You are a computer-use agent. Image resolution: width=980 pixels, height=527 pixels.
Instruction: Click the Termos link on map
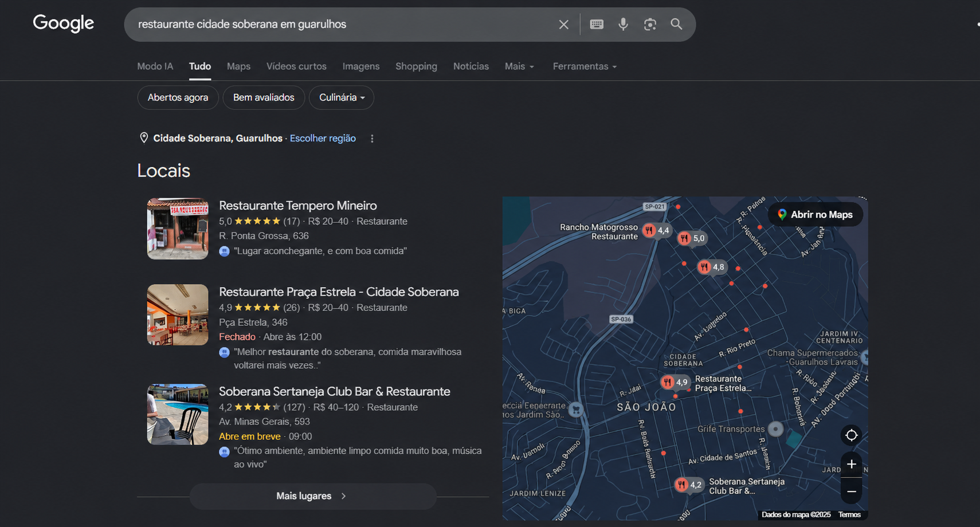849,515
